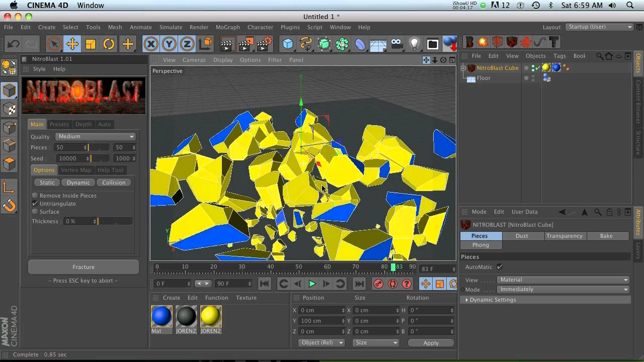The height and width of the screenshot is (362, 644).
Task: Click the Axis mode L-shaped icon
Action: coord(9,188)
